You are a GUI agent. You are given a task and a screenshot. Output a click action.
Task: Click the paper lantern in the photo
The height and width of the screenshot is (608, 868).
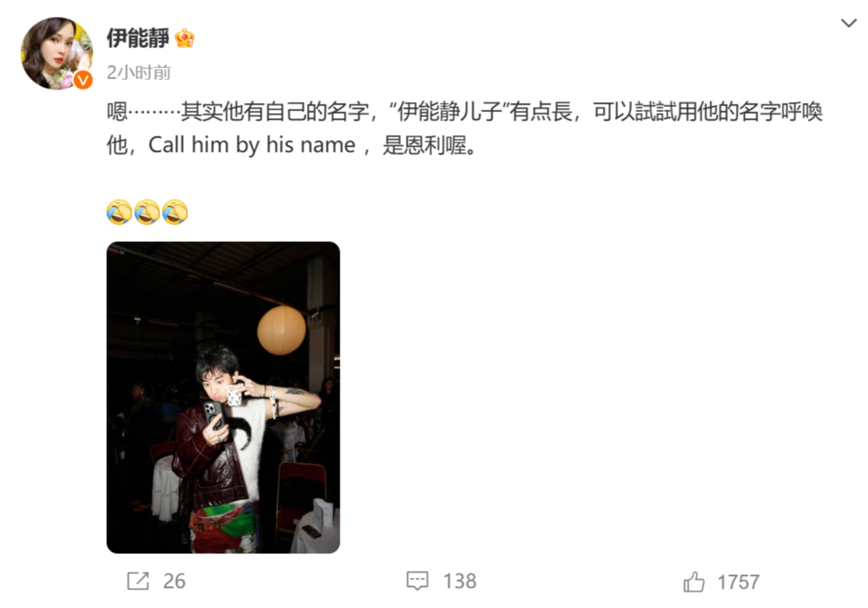pos(281,330)
